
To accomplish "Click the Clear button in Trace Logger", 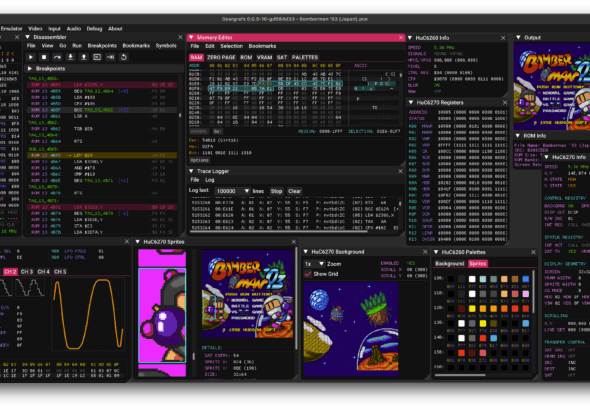I will coord(294,191).
